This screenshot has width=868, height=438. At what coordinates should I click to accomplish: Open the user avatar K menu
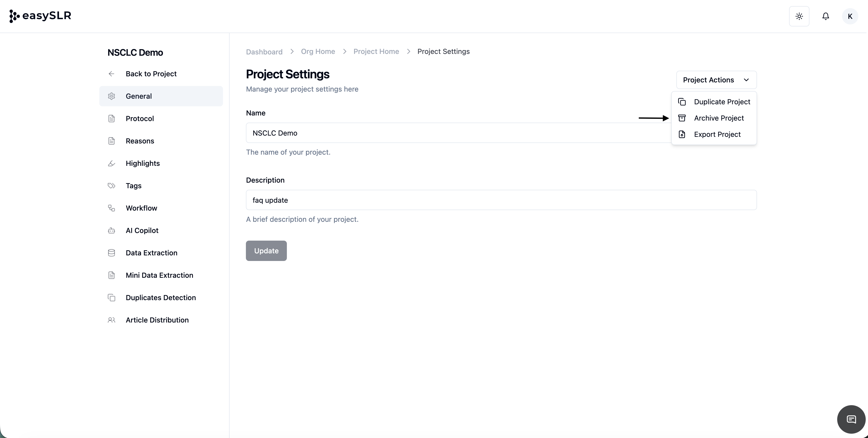pyautogui.click(x=850, y=16)
